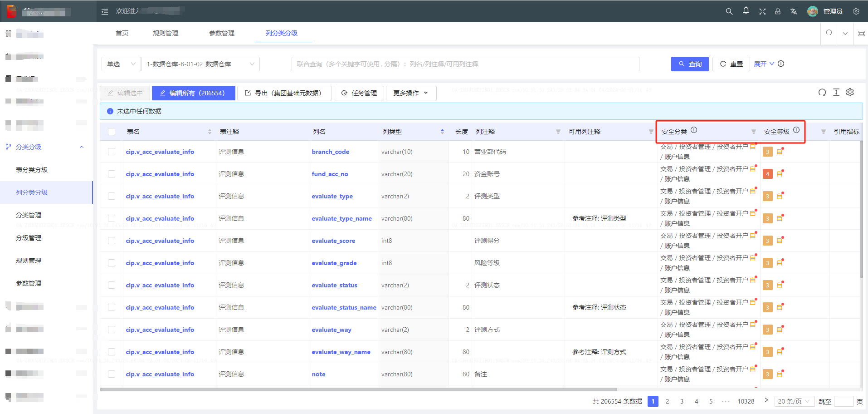Click the lock screen icon
868x414 pixels.
(778, 11)
